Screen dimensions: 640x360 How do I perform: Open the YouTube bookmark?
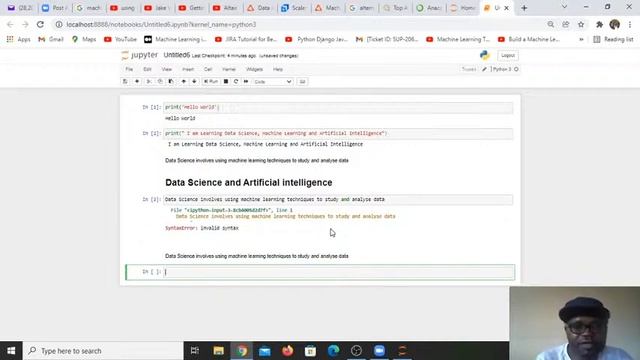[120, 39]
